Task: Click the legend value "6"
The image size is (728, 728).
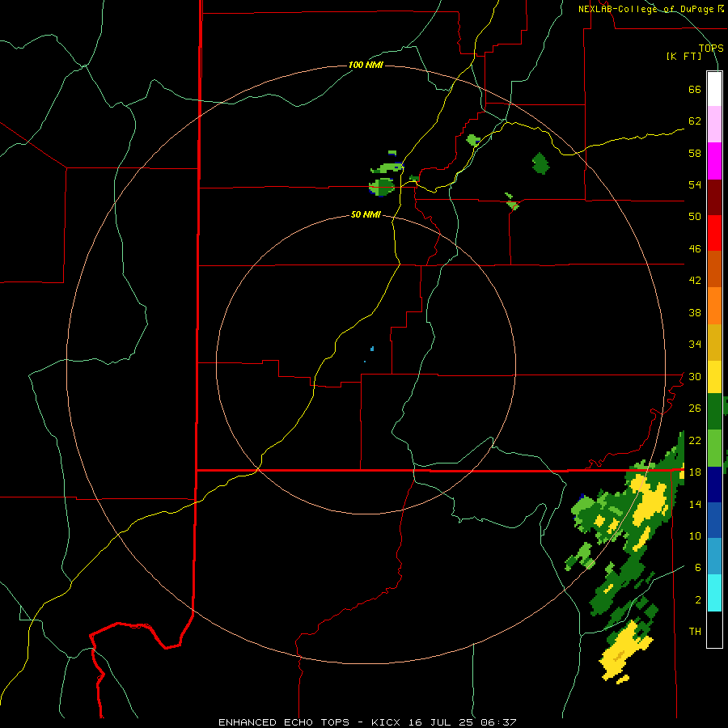Action: tap(698, 568)
